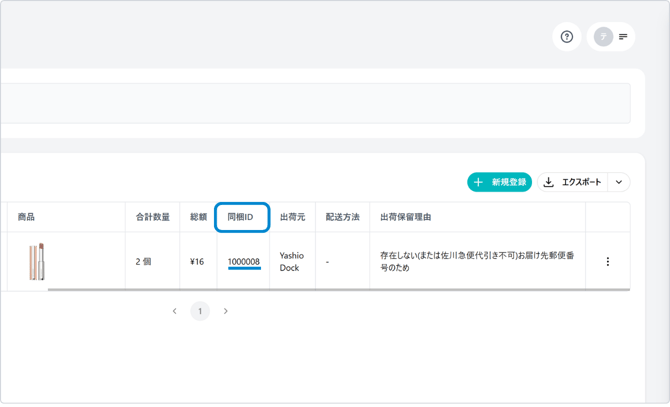The image size is (670, 407).
Task: Click the 合計数量 column header
Action: 153,217
